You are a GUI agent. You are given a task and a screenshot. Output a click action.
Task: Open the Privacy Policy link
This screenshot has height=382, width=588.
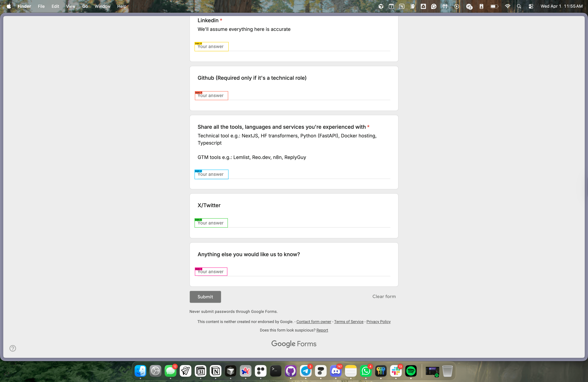378,321
